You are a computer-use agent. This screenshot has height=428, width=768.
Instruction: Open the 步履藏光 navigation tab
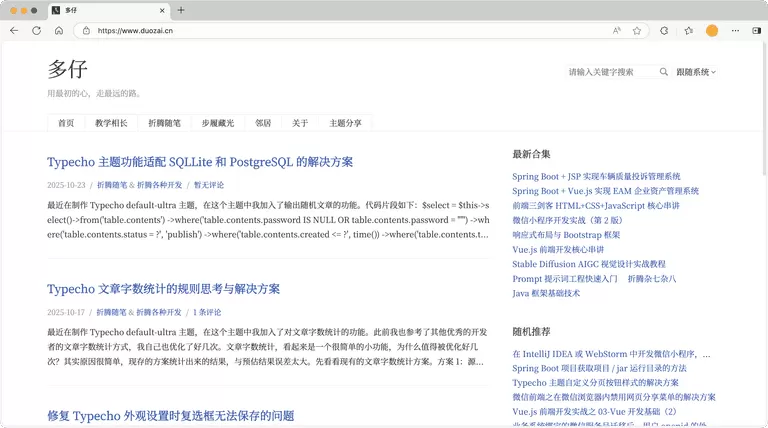click(x=217, y=123)
